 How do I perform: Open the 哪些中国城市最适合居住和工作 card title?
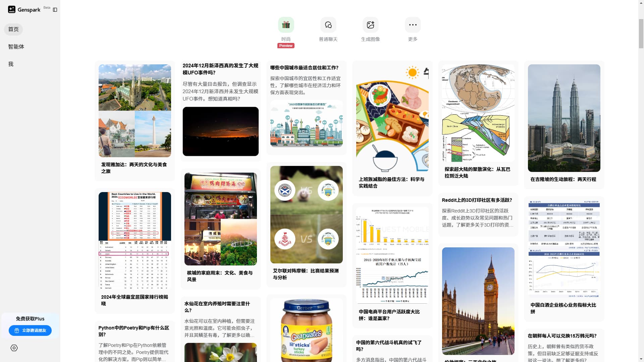point(303,67)
